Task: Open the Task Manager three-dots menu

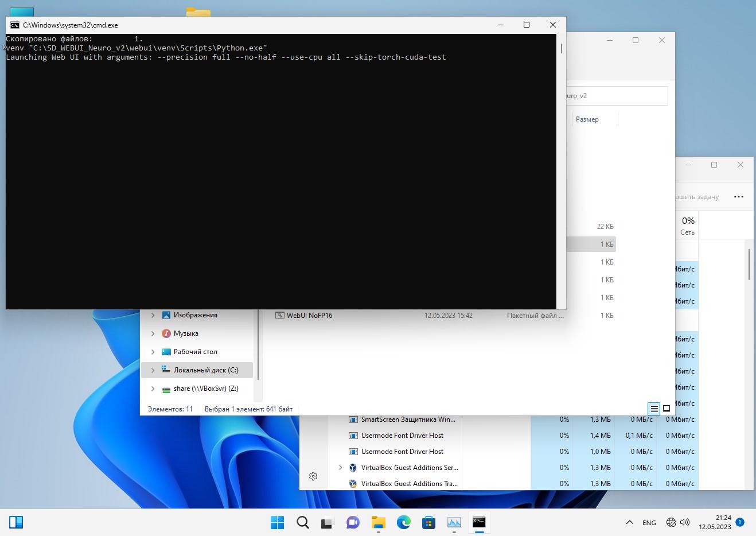Action: click(x=739, y=197)
